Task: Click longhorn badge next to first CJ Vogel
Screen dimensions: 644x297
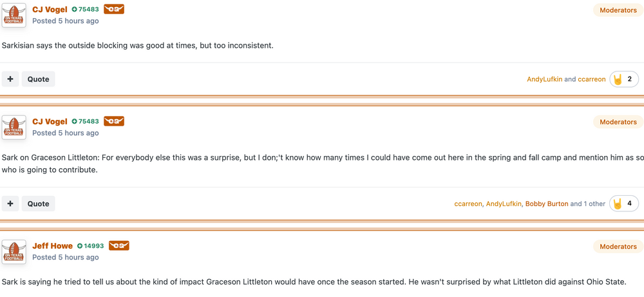Action: [x=114, y=10]
